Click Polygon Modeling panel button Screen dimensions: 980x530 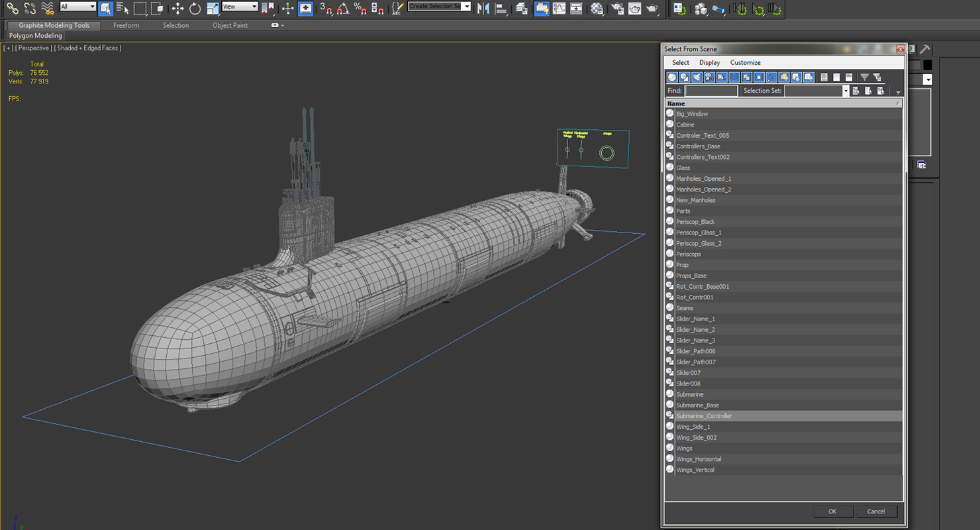[x=36, y=36]
